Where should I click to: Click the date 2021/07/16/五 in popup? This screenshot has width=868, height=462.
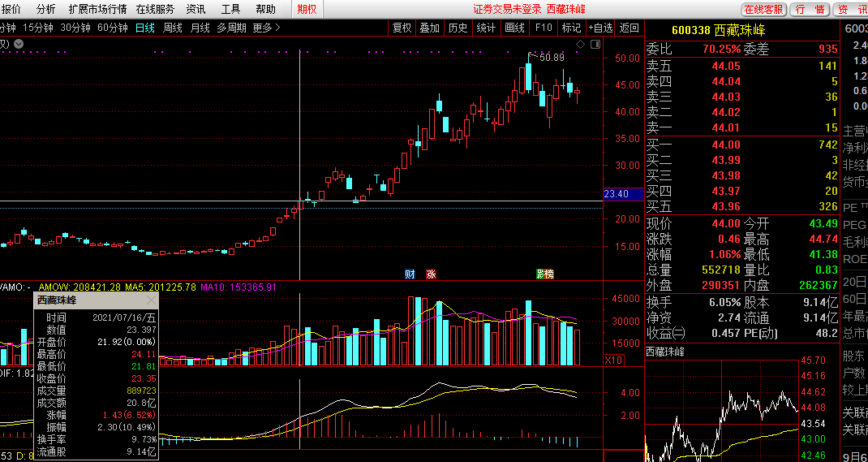125,317
